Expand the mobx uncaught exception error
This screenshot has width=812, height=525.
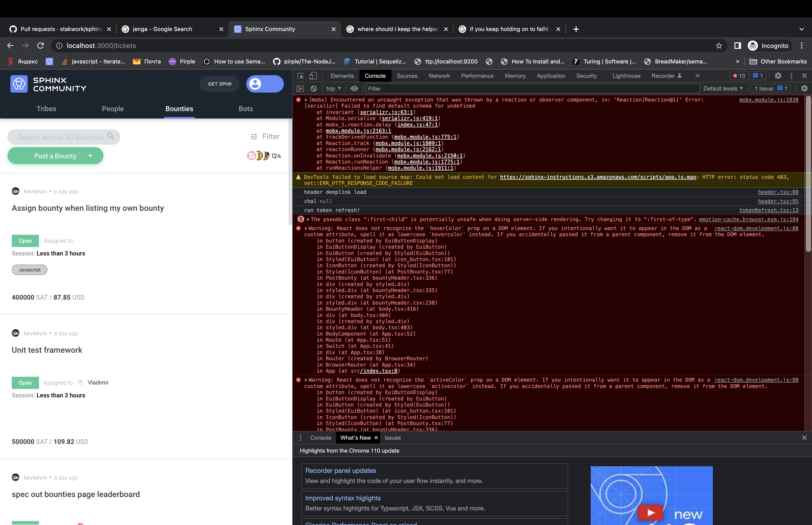(306, 100)
